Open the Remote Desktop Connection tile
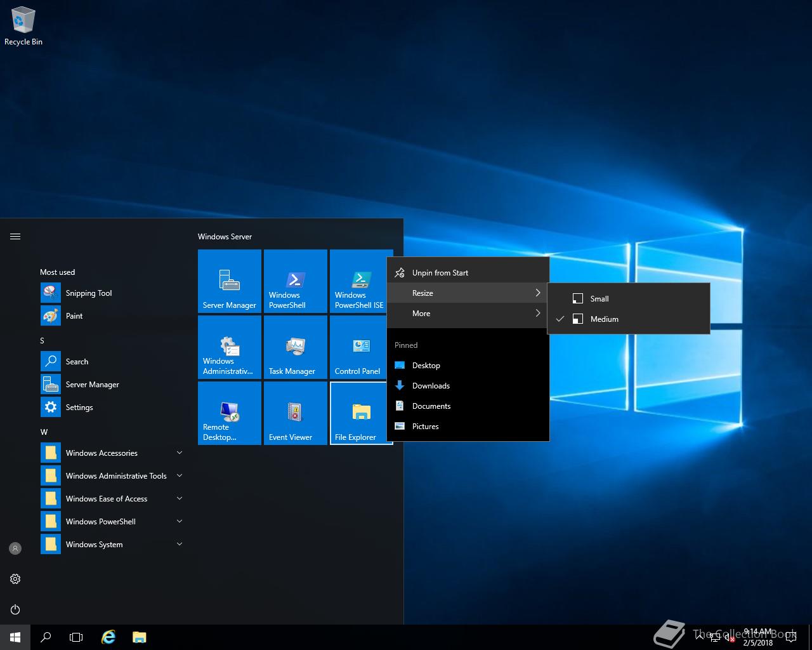This screenshot has height=650, width=812. click(230, 413)
